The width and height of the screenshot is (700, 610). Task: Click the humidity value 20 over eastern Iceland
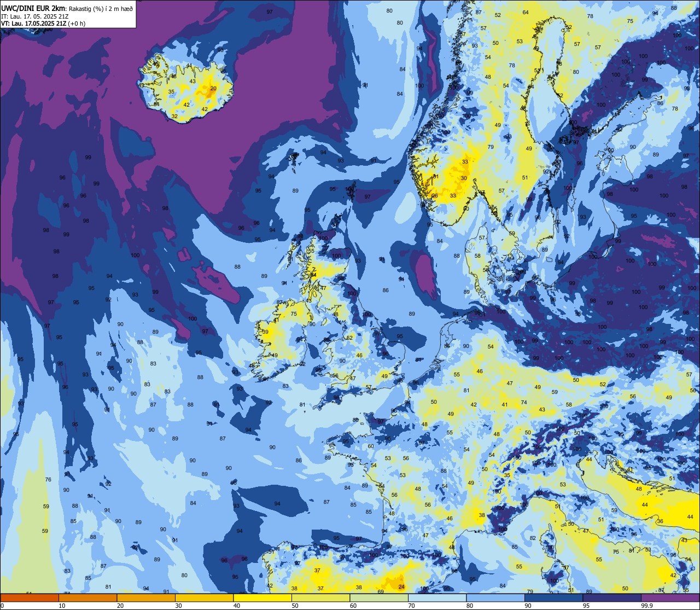(x=213, y=88)
